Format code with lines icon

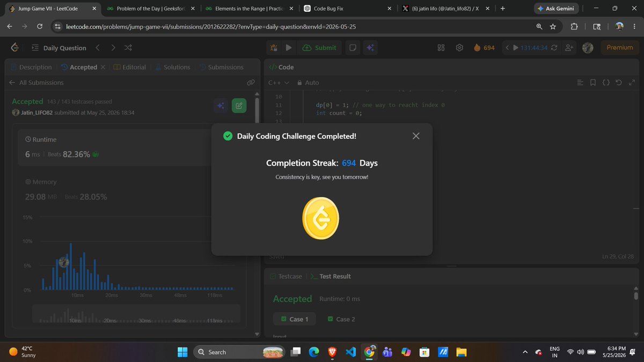pyautogui.click(x=580, y=83)
